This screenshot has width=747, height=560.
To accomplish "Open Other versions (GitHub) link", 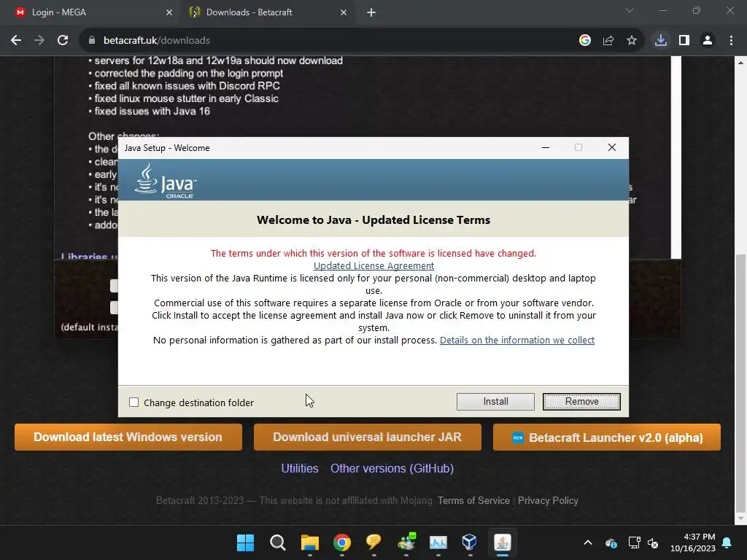I will 392,468.
